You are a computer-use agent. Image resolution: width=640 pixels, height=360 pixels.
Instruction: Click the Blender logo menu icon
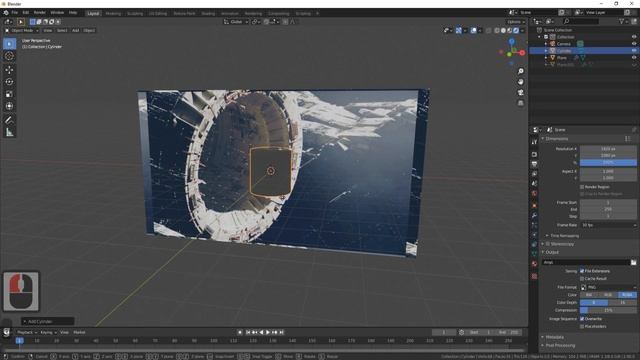[6, 13]
